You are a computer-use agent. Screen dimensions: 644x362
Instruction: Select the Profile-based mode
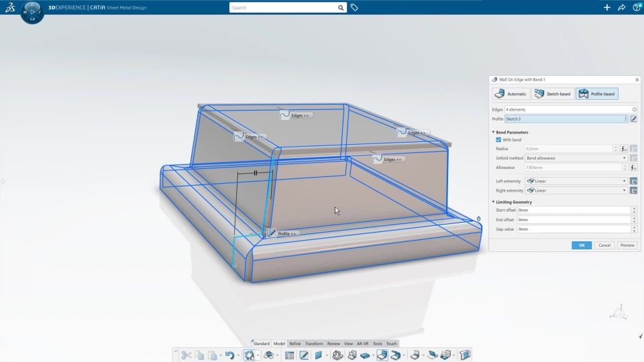[597, 94]
